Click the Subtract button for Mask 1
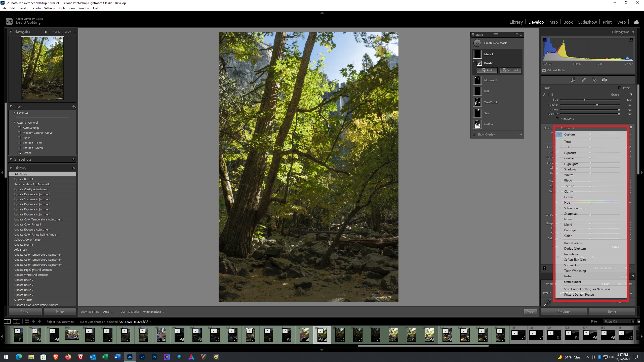The height and width of the screenshot is (362, 644). point(510,70)
